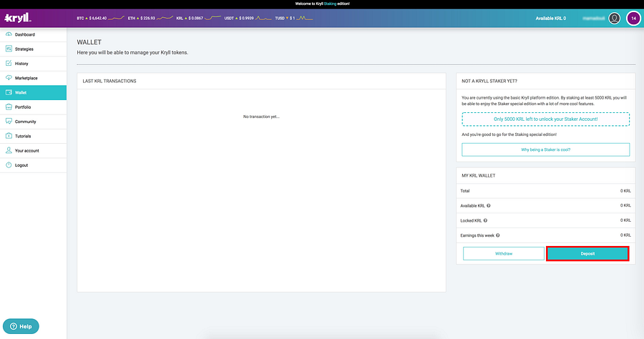Click the USDT price ticker
The width and height of the screenshot is (644, 339).
click(x=248, y=18)
